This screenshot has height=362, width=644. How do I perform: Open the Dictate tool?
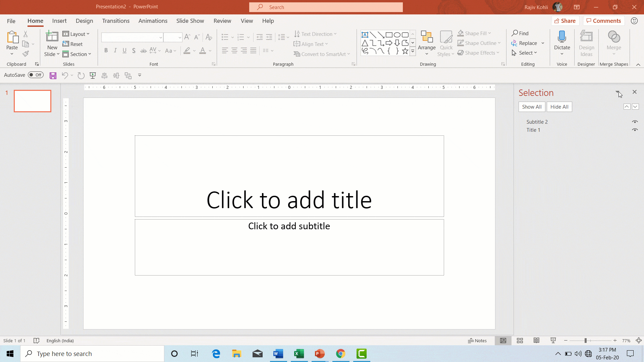click(562, 40)
